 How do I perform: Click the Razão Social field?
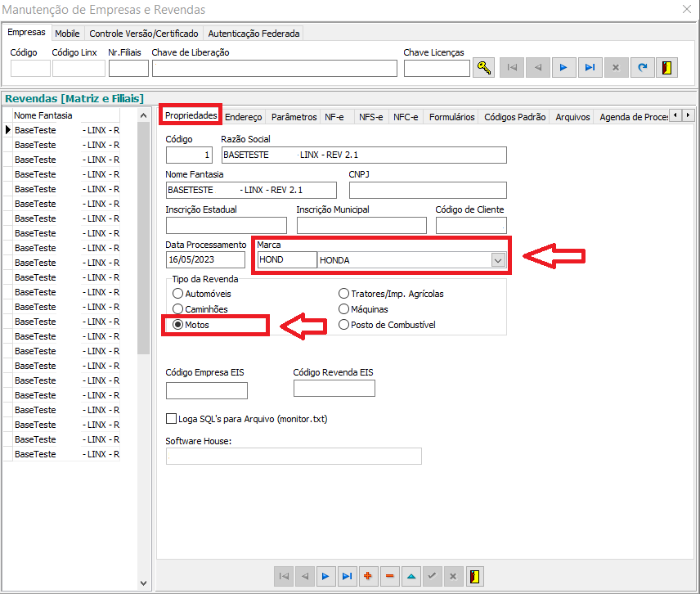364,155
